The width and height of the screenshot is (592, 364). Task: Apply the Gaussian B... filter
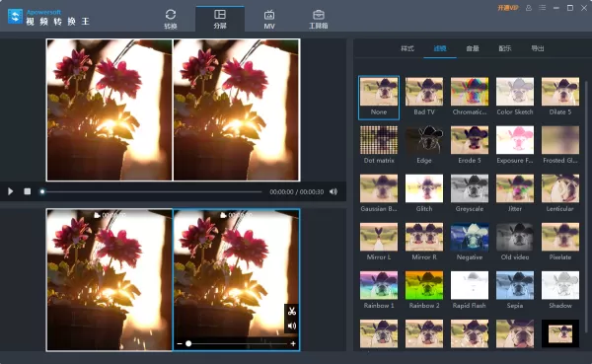click(379, 193)
